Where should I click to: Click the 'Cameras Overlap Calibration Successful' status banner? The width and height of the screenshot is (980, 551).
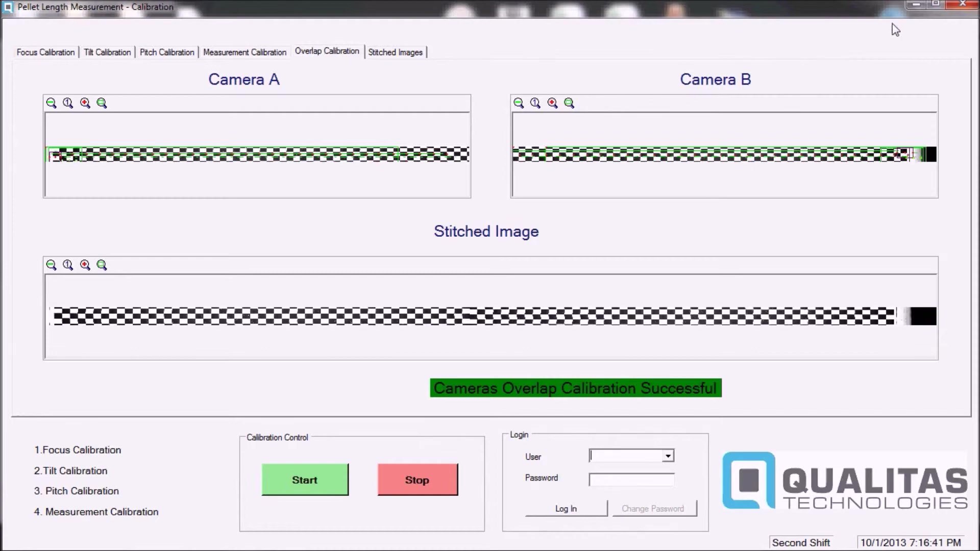pos(576,388)
